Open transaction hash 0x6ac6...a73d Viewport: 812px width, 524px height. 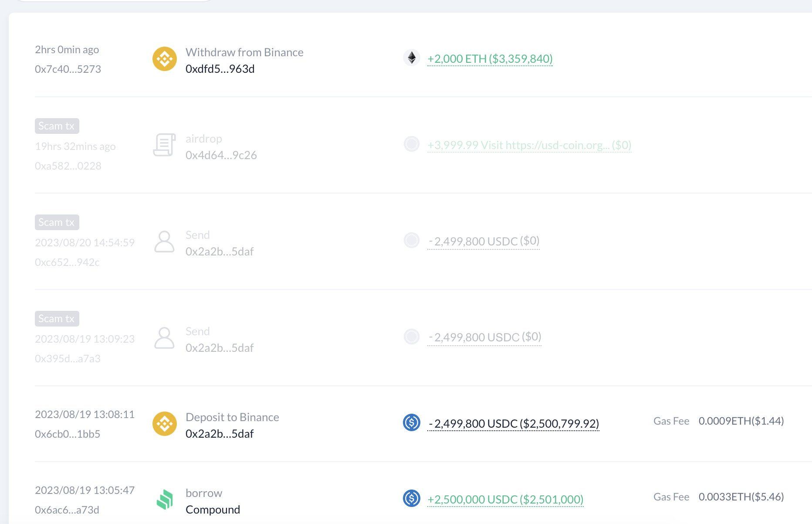coord(67,509)
